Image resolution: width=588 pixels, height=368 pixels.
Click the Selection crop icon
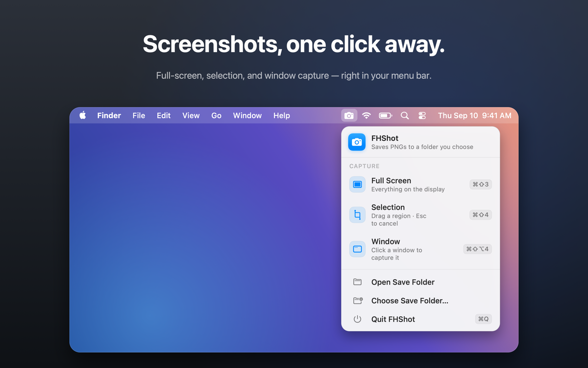click(x=357, y=215)
